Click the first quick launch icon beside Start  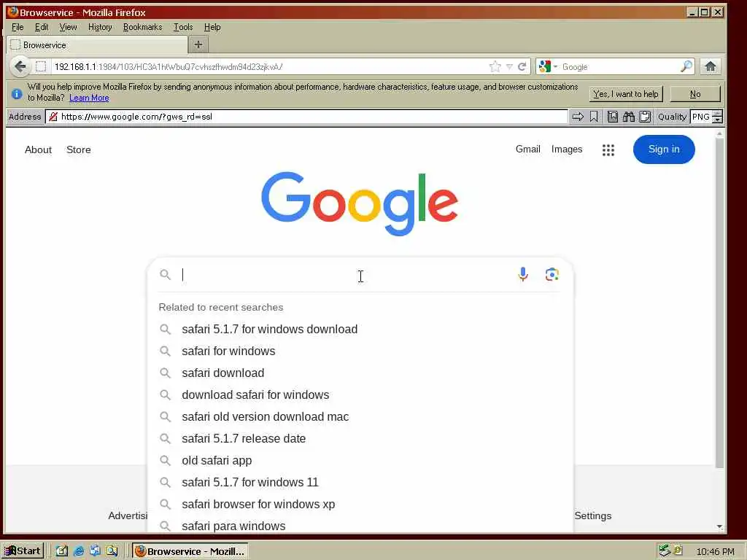click(62, 551)
